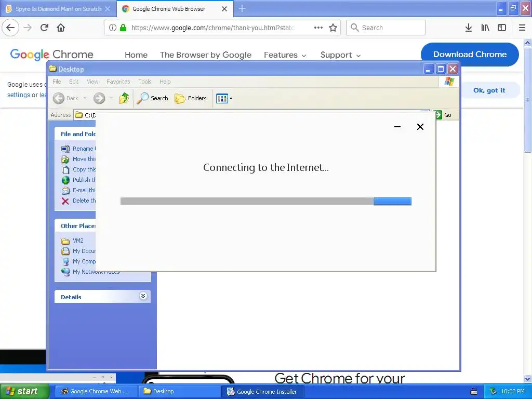
Task: Click the green padlock security icon
Action: coord(123,28)
